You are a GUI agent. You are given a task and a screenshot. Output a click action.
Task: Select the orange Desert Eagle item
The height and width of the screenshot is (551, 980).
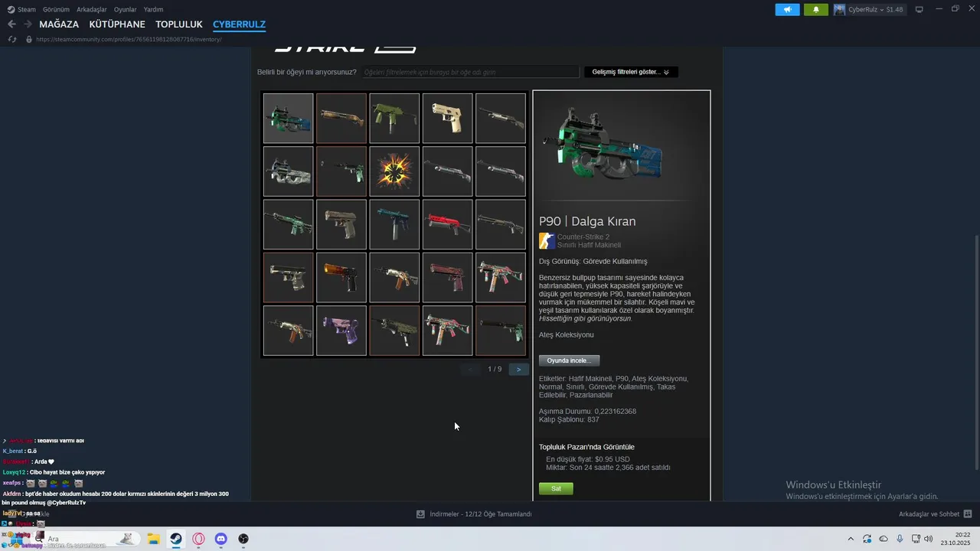coord(341,278)
